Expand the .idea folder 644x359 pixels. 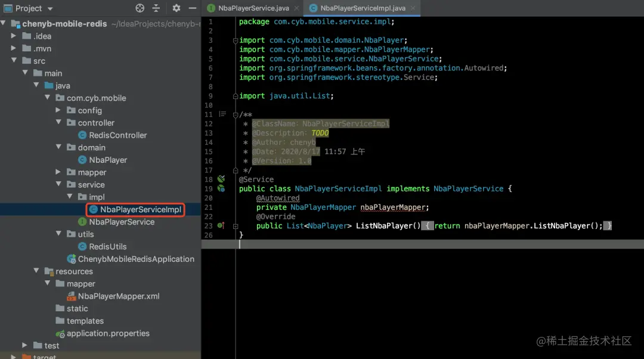tap(14, 36)
